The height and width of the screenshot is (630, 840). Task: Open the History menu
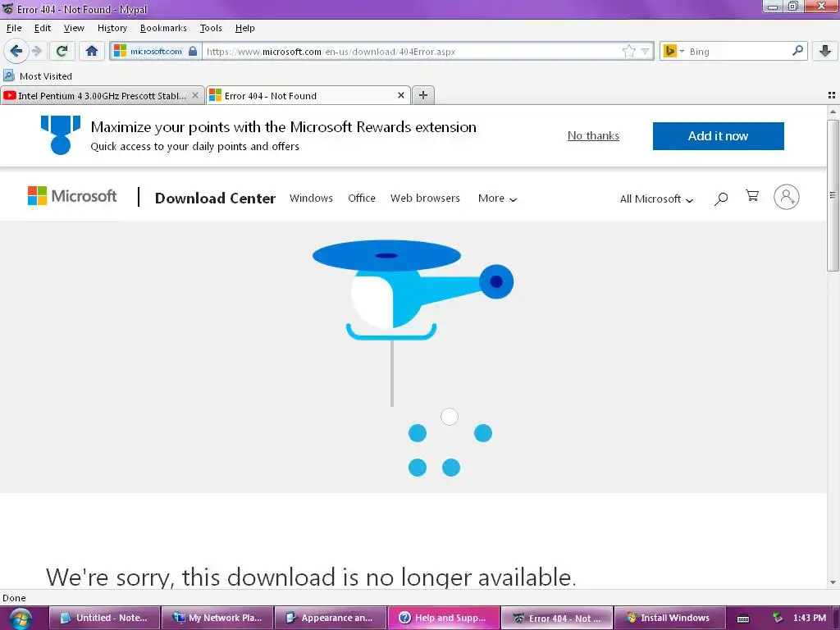(112, 28)
